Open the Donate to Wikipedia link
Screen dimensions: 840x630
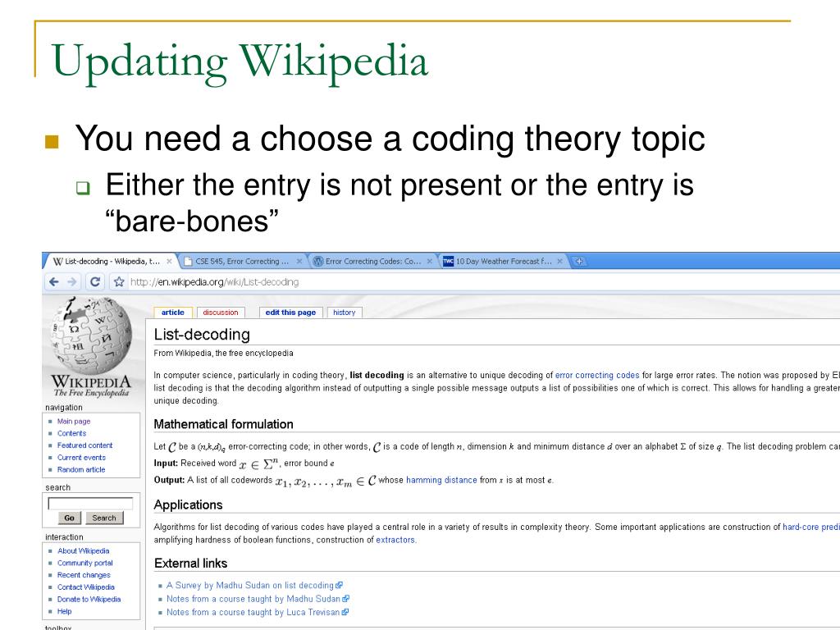pyautogui.click(x=89, y=600)
